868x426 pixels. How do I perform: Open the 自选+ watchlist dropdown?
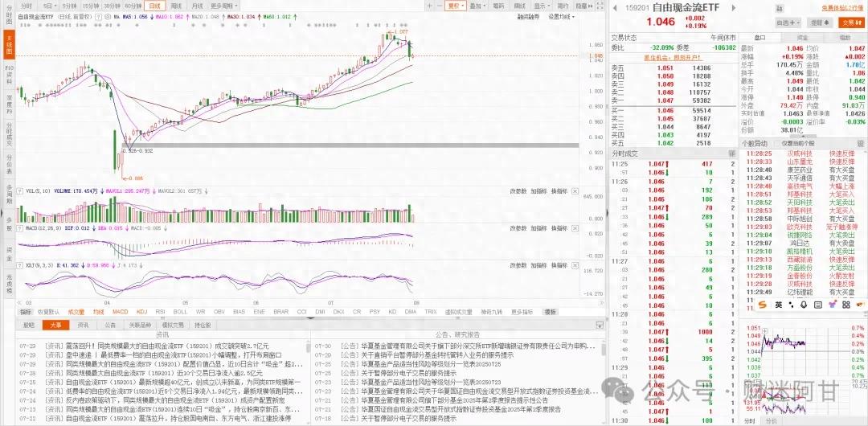(789, 23)
